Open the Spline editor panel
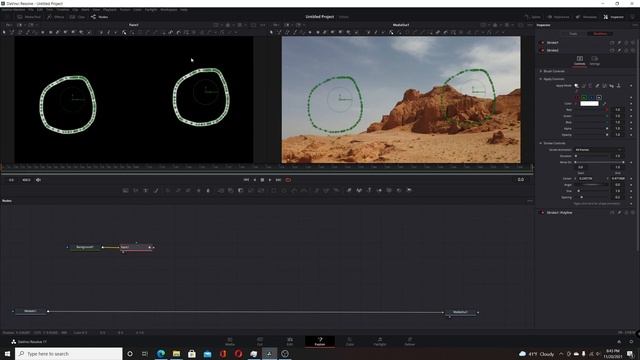This screenshot has height=360, width=640. [x=533, y=17]
